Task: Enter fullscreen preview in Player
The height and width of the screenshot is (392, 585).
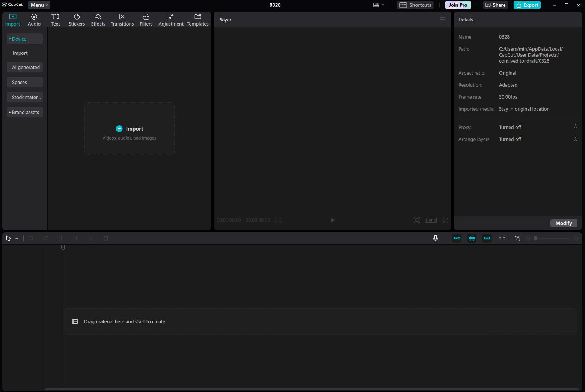Action: point(446,220)
